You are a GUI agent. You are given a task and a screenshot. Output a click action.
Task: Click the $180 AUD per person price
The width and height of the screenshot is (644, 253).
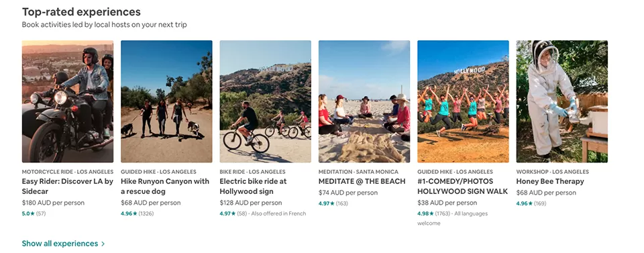[x=53, y=203]
